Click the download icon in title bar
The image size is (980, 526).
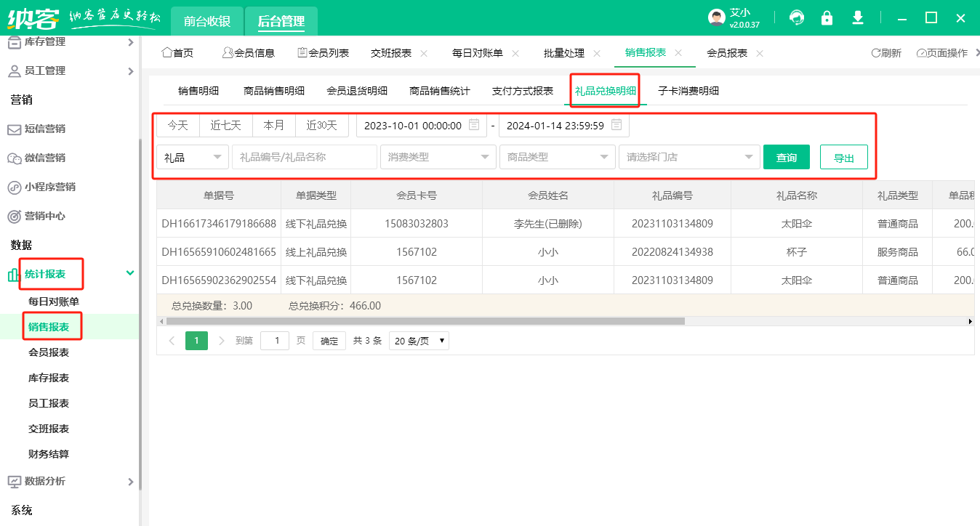click(858, 18)
